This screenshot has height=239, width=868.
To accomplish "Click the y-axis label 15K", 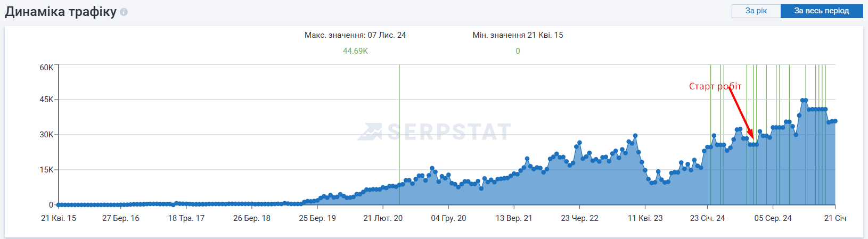I will click(46, 170).
